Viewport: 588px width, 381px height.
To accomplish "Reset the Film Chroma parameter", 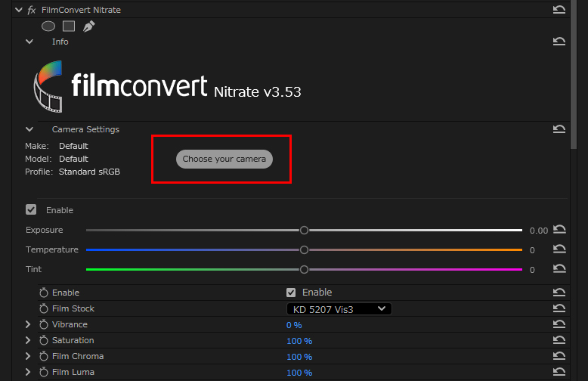I will (559, 356).
